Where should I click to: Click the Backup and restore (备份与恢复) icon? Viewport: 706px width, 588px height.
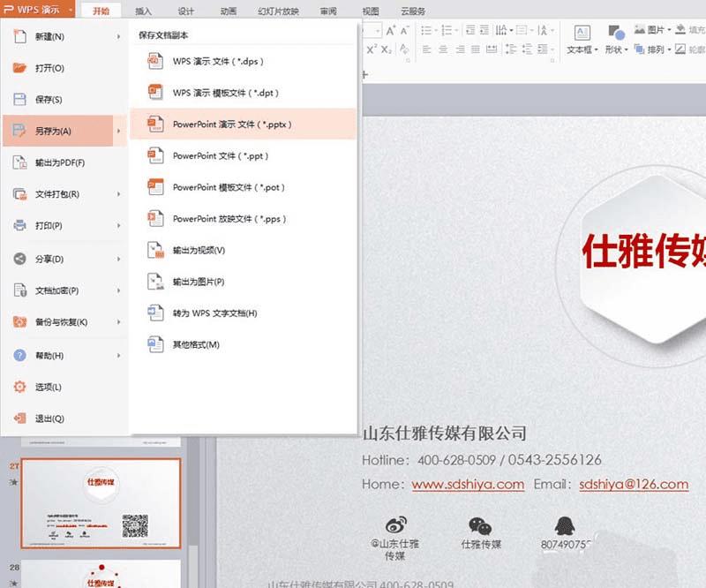point(19,321)
